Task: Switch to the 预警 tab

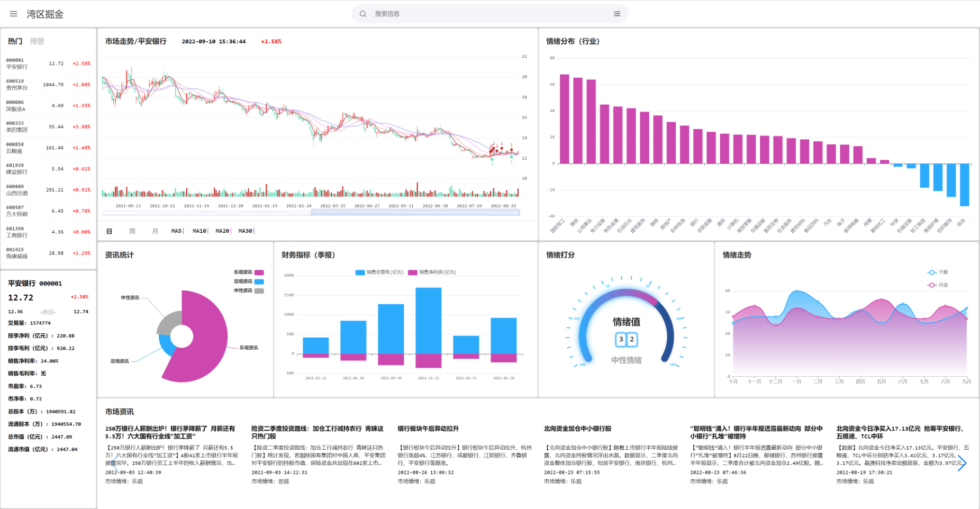Action: pos(37,41)
